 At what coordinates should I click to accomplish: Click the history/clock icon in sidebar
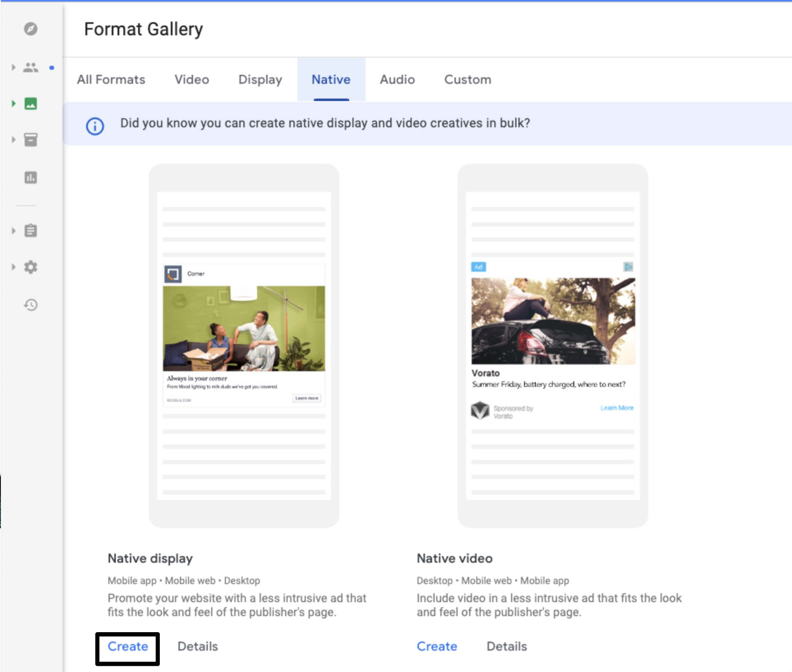pyautogui.click(x=30, y=305)
